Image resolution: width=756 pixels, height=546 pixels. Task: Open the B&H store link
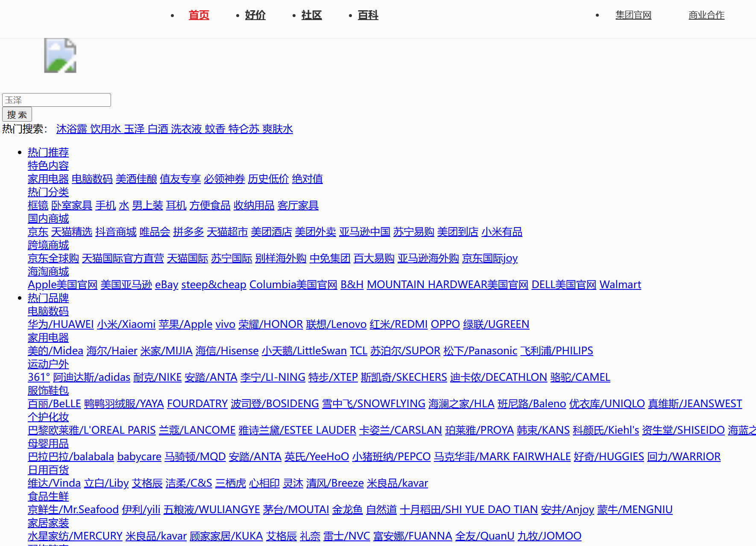tap(352, 285)
